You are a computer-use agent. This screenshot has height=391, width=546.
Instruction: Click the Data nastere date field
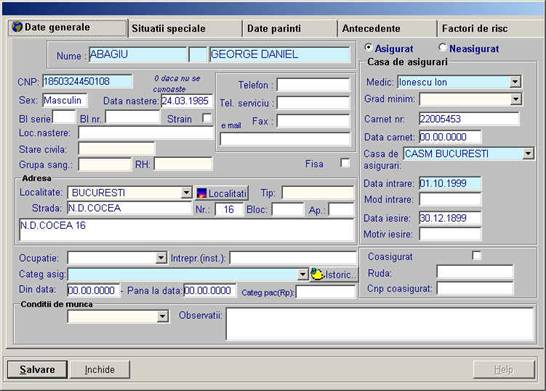coord(187,101)
